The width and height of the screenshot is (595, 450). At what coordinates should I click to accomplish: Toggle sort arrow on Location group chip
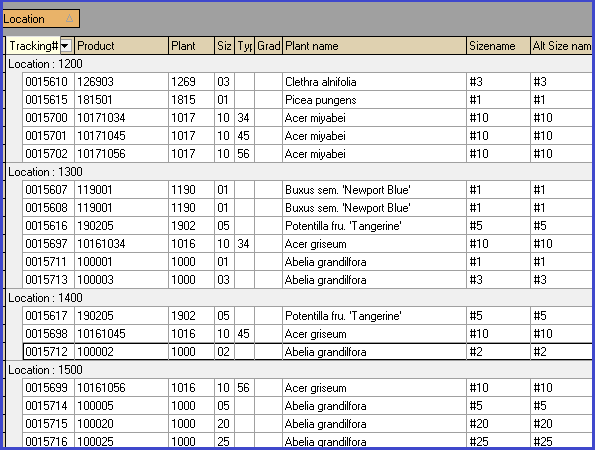click(69, 18)
